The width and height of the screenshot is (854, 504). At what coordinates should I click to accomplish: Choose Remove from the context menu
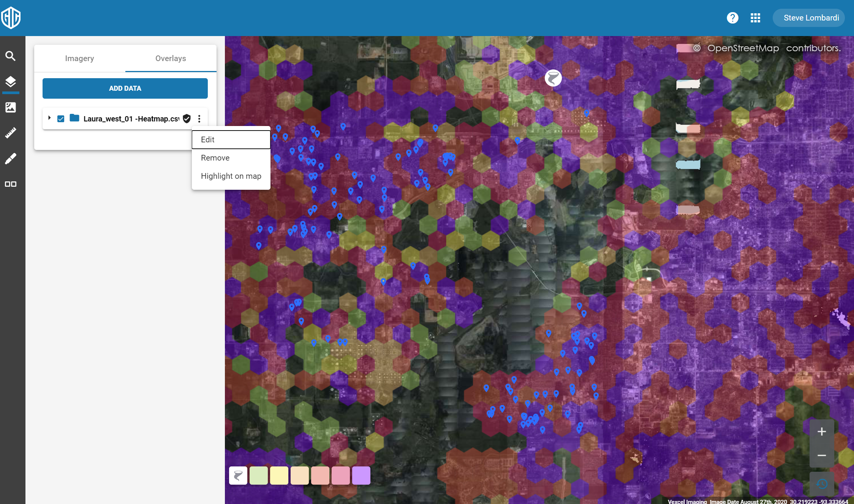[215, 158]
